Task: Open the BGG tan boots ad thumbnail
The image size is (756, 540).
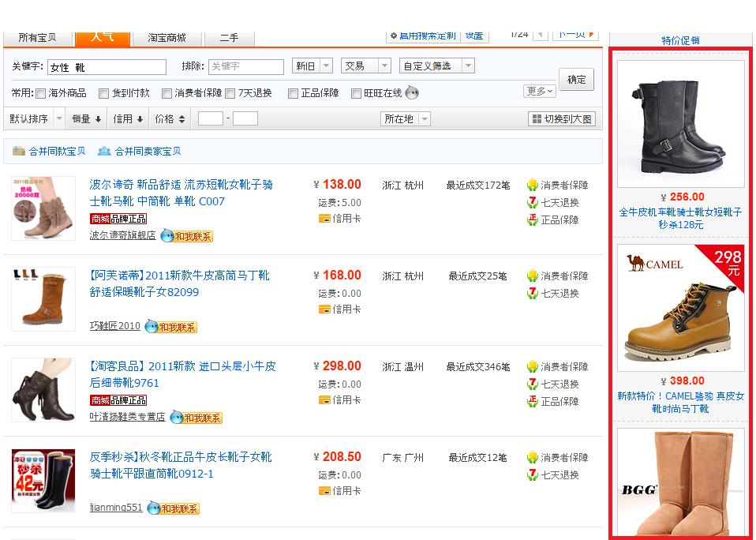Action: point(681,482)
